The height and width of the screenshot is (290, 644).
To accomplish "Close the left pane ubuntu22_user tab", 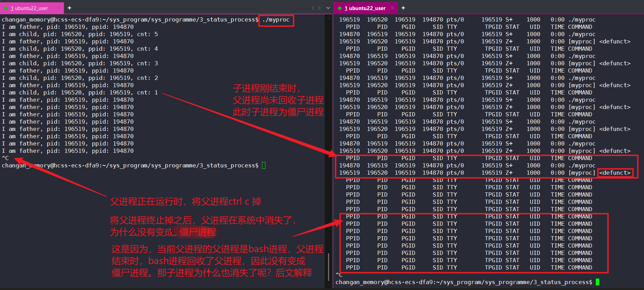I will click(x=58, y=8).
